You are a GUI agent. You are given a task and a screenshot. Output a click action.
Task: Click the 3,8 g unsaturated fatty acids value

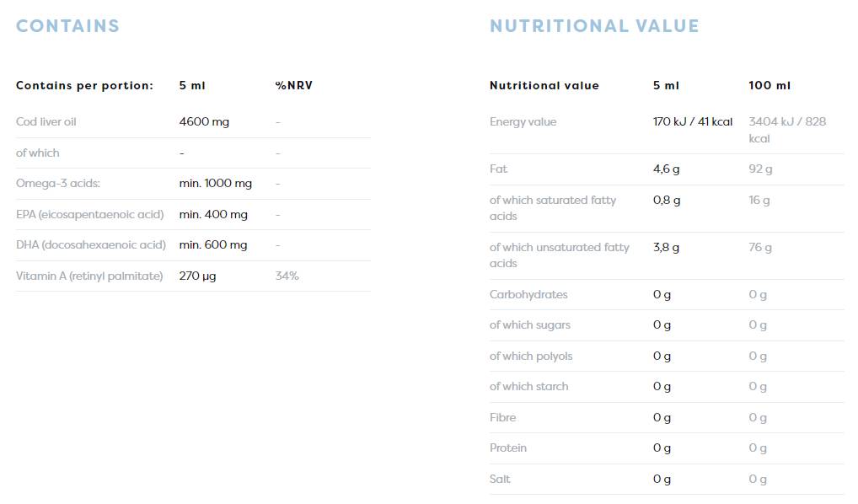666,248
